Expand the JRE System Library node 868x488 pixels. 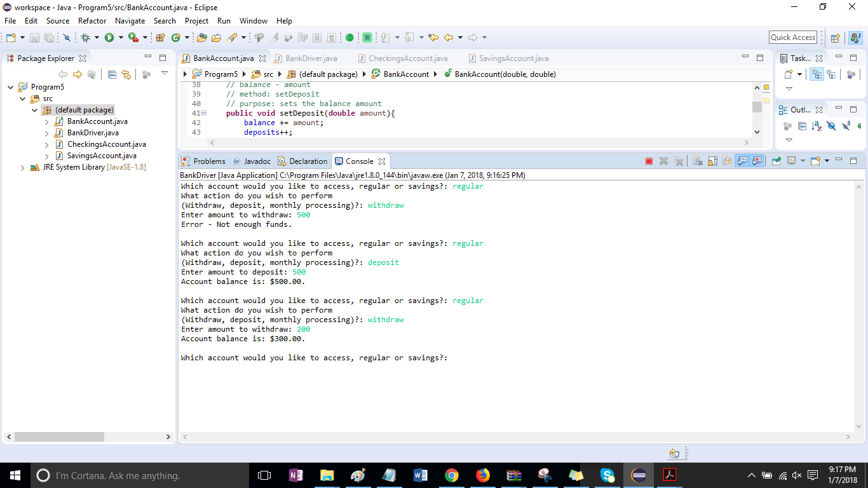(x=23, y=168)
